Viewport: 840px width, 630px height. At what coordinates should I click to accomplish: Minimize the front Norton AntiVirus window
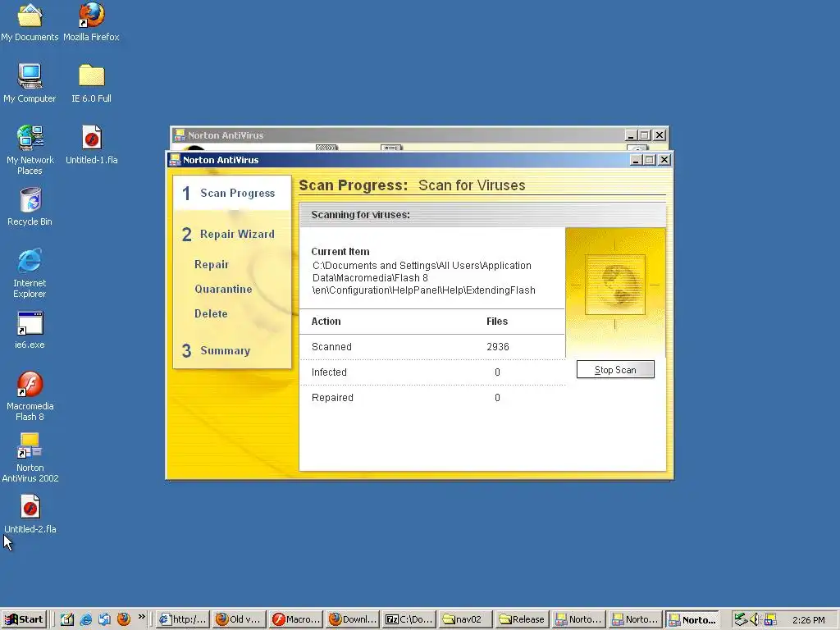pos(636,160)
